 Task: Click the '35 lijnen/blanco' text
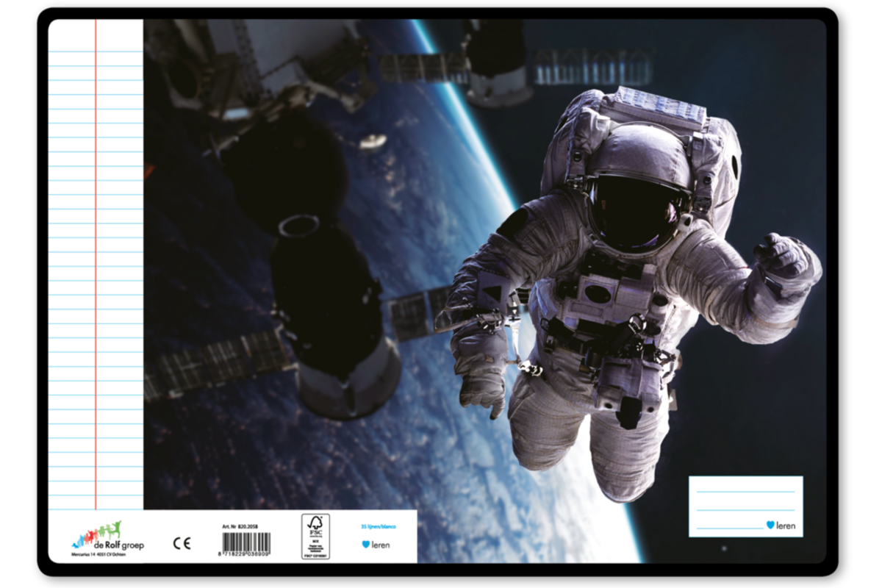pos(379,526)
